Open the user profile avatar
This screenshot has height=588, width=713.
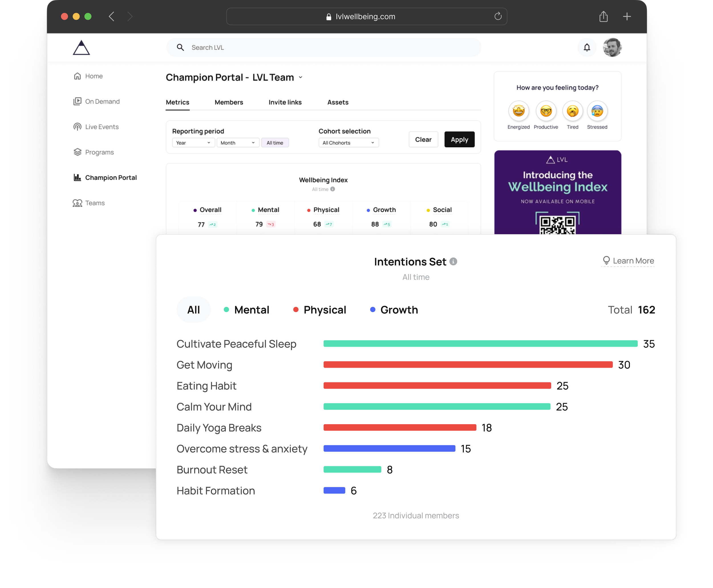[612, 47]
